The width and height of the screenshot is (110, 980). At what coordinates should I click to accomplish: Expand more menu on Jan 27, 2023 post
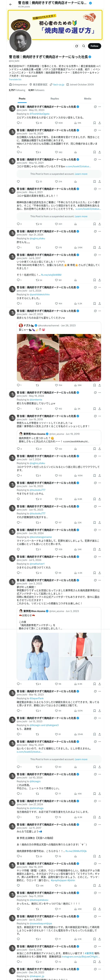[100, 311]
